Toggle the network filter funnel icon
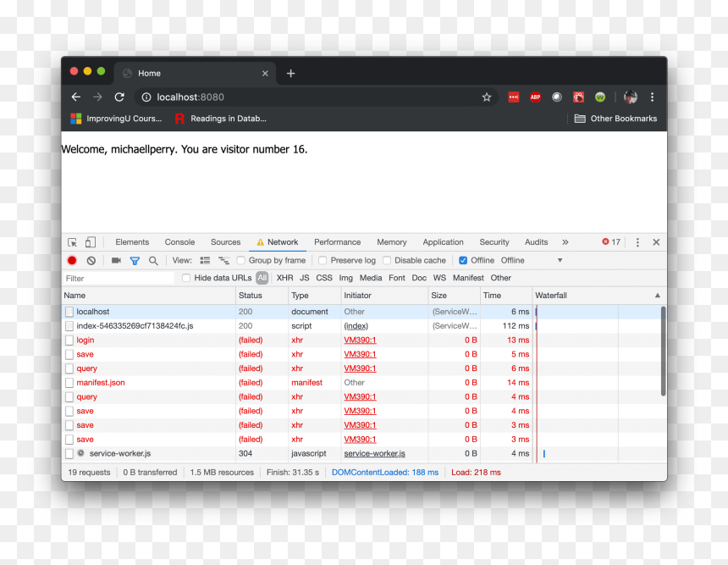The image size is (728, 565). coord(135,261)
